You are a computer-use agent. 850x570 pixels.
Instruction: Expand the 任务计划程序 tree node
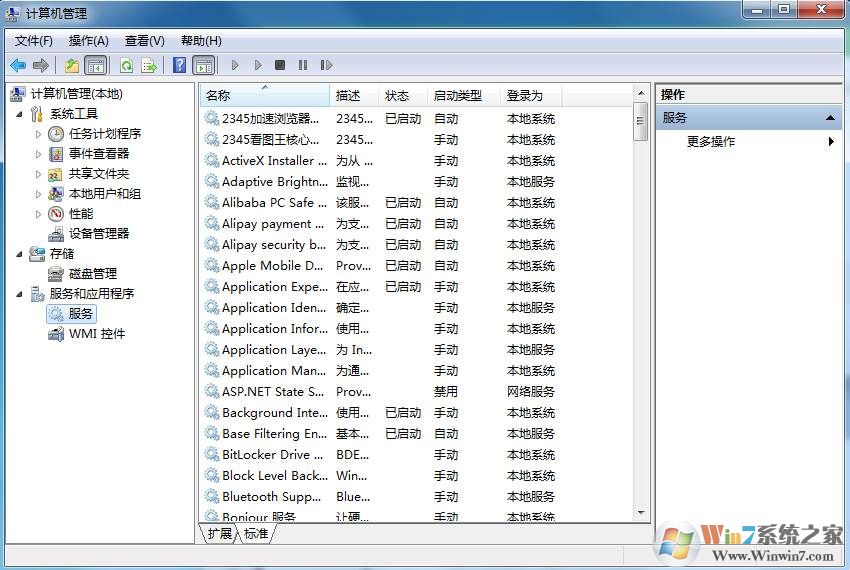(39, 134)
